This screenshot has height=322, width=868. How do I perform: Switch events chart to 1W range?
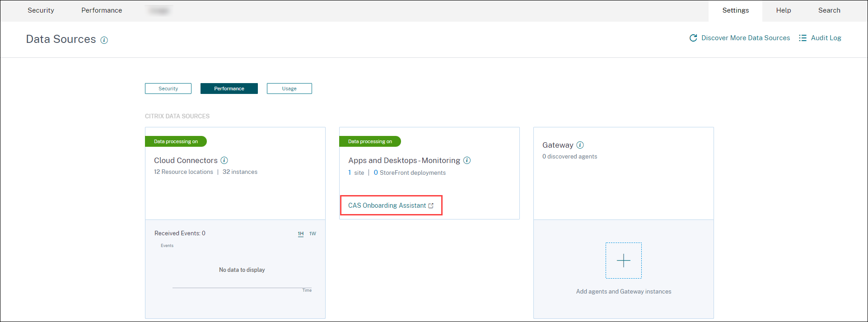(x=313, y=233)
